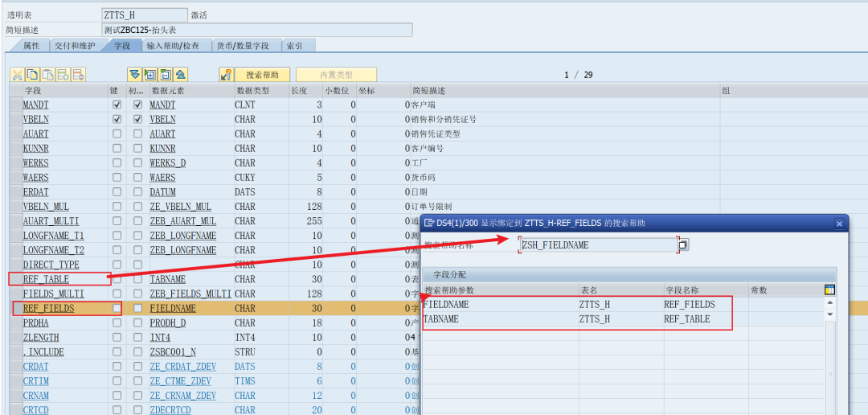Select field name cell FIELDS_MULTI
This screenshot has height=415, width=868.
coord(54,293)
